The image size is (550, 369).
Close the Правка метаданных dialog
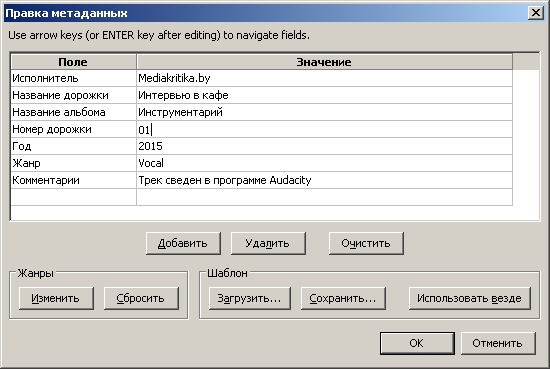click(x=536, y=13)
